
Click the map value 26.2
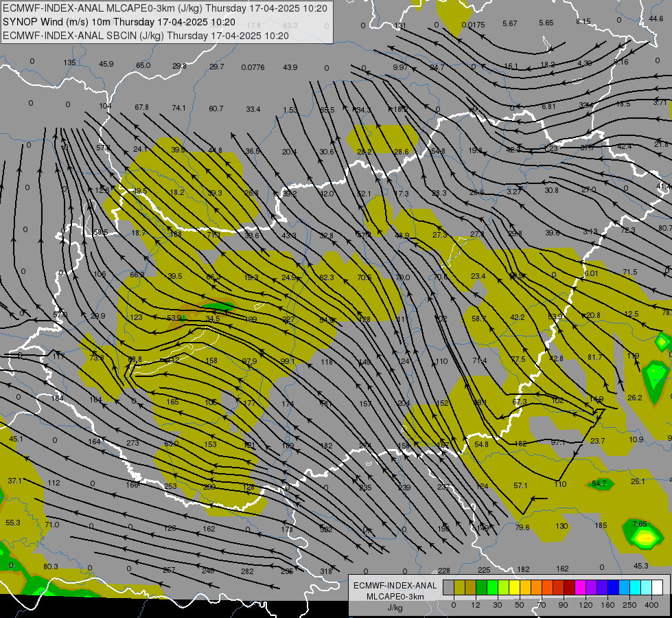[x=635, y=398]
